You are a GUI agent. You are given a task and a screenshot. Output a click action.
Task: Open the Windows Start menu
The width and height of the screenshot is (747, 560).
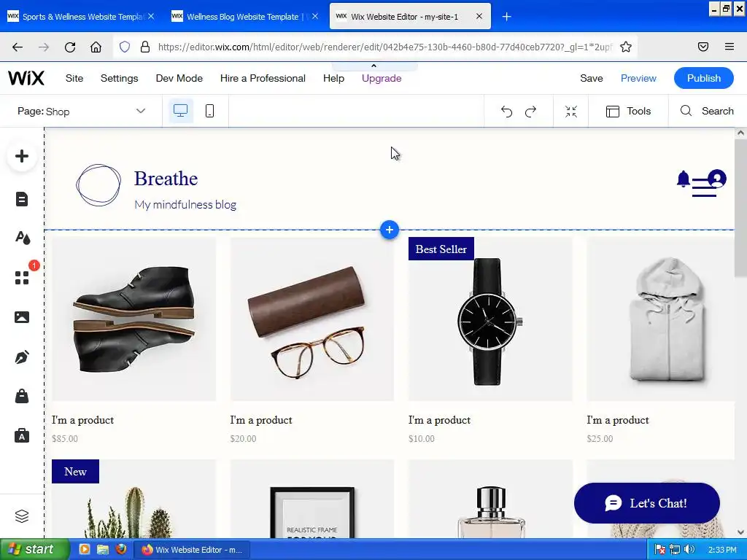tap(34, 549)
